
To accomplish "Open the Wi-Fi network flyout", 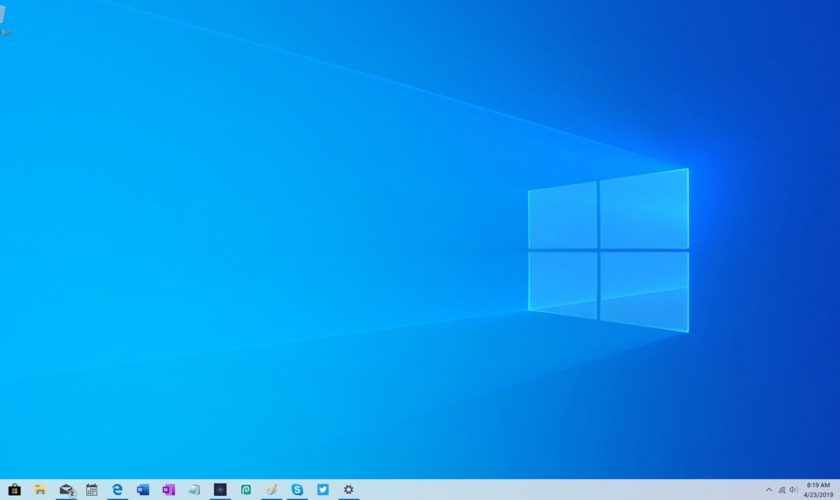I will pyautogui.click(x=782, y=490).
